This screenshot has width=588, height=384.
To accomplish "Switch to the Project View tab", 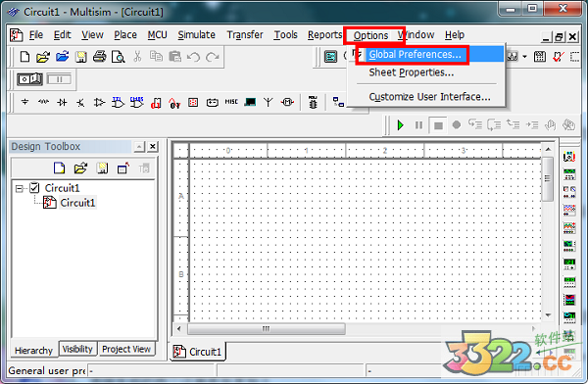I will pos(126,349).
